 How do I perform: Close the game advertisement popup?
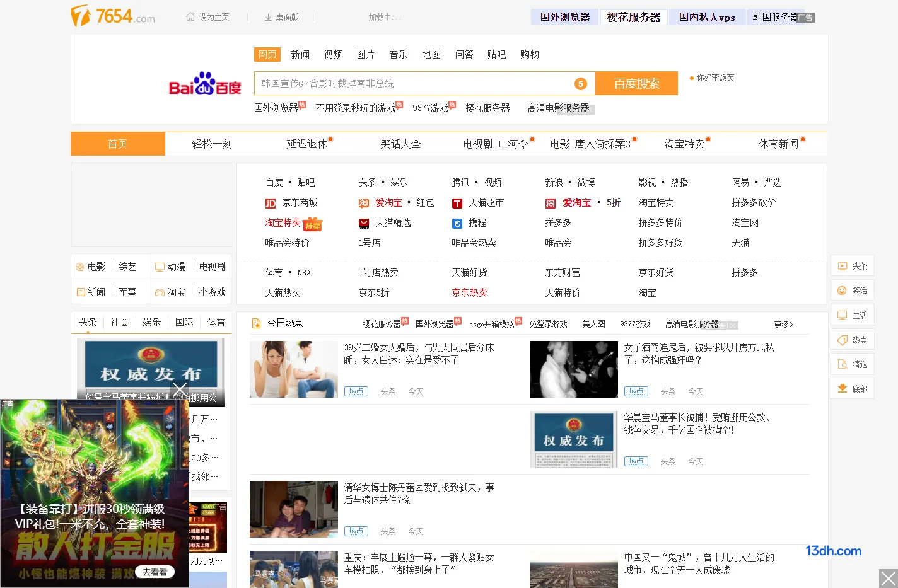click(180, 389)
